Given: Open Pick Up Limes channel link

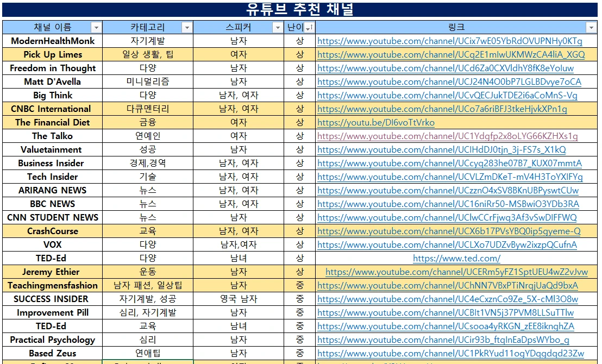Looking at the screenshot, I should click(x=451, y=54).
